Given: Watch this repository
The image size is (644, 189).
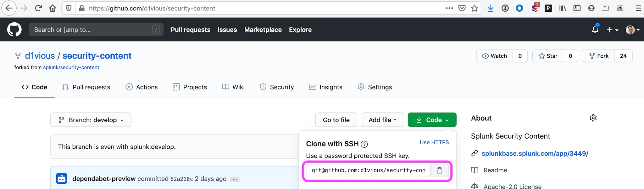Looking at the screenshot, I should click(x=495, y=56).
